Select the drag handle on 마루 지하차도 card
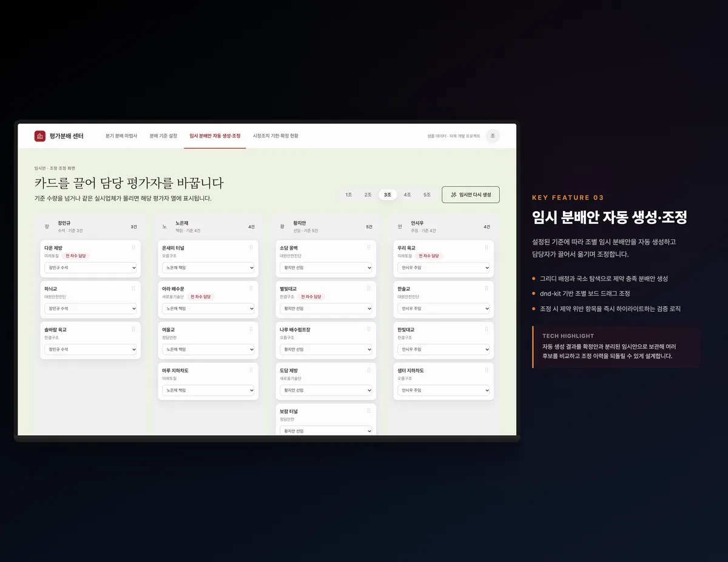This screenshot has width=728, height=562. (x=251, y=370)
